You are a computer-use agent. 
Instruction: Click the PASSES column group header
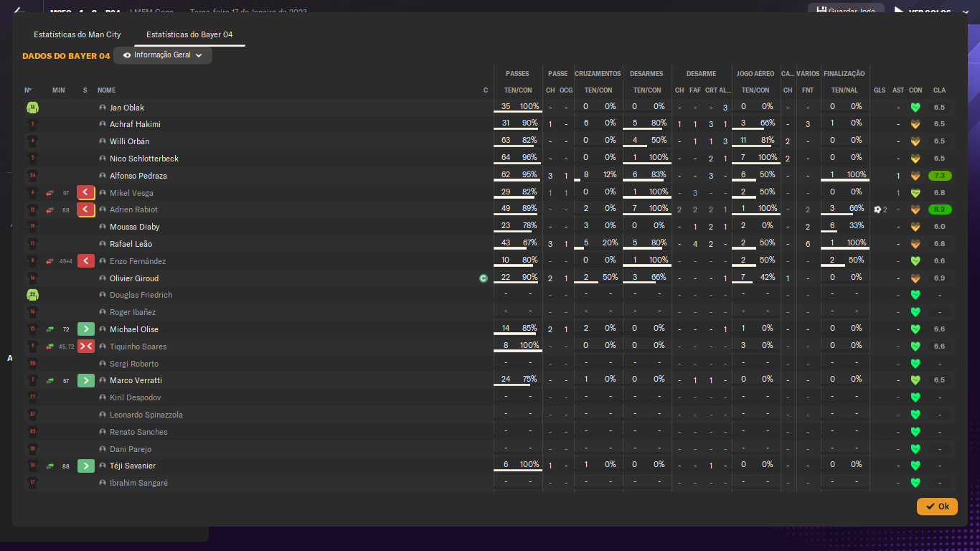click(517, 74)
